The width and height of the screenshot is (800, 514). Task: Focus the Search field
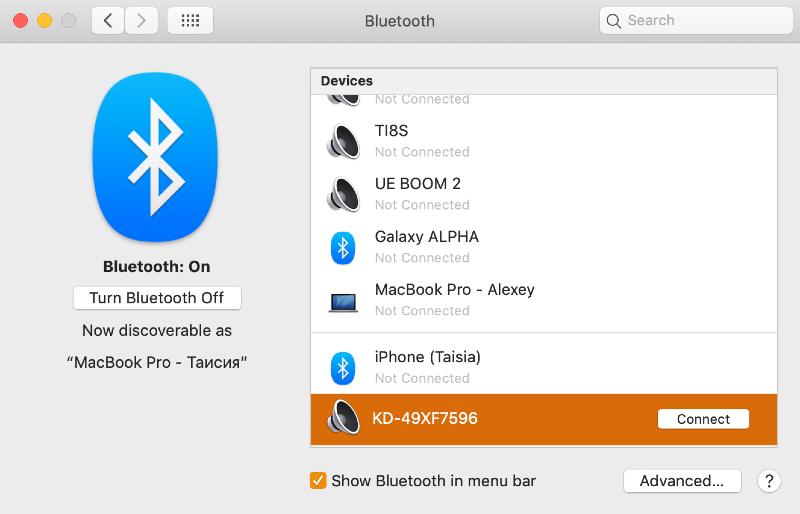coord(696,20)
